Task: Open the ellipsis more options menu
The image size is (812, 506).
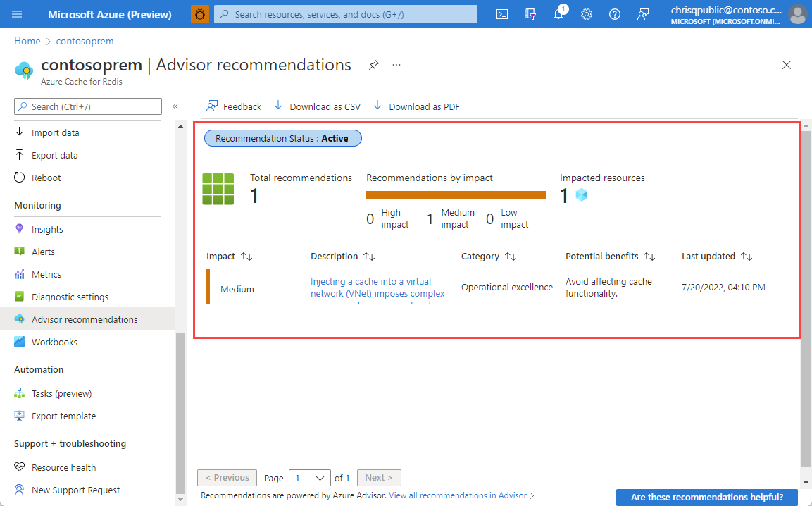Action: pos(396,64)
